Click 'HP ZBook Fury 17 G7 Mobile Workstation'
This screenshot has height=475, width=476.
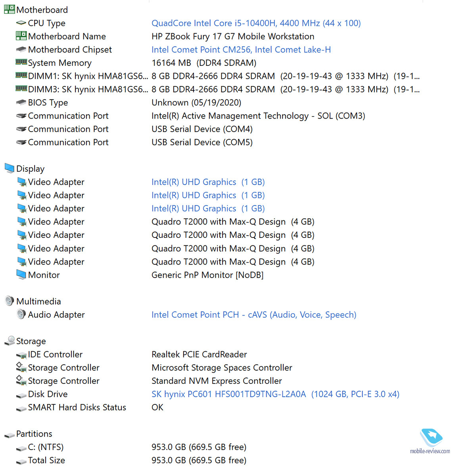[x=233, y=36]
